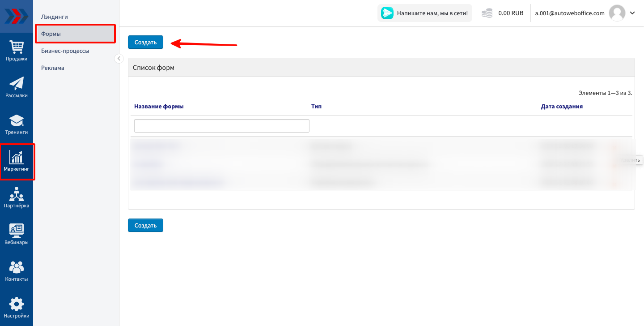Expand the account dropdown chevron
The image size is (644, 326).
[632, 13]
